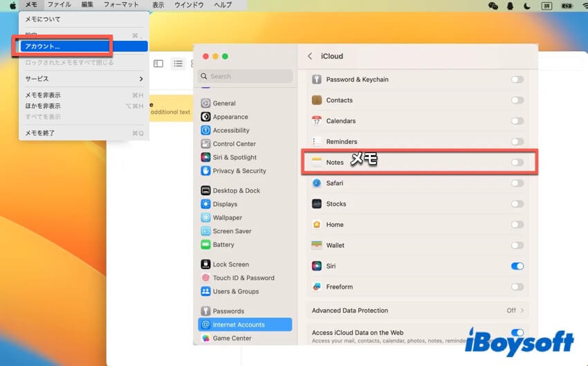The image size is (588, 366).
Task: Click the Safari compass icon
Action: coord(317,183)
